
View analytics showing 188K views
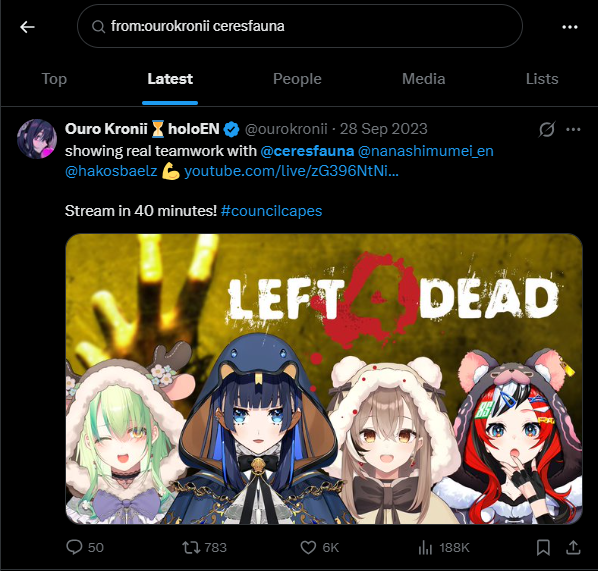click(444, 547)
